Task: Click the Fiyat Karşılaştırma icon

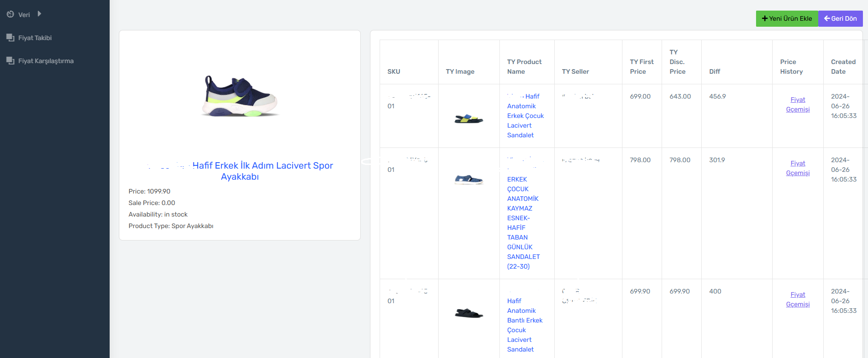Action: pos(10,60)
